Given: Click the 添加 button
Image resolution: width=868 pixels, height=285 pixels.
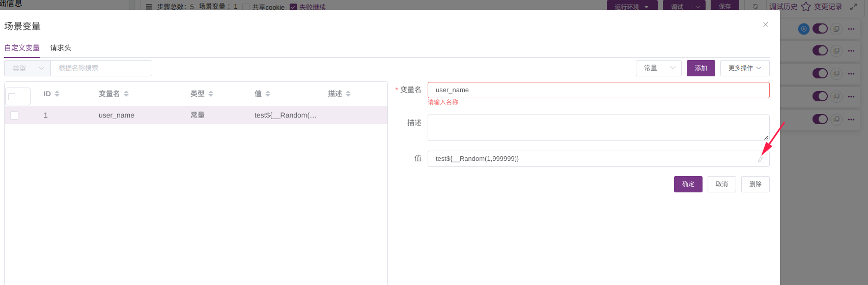Looking at the screenshot, I should point(701,68).
